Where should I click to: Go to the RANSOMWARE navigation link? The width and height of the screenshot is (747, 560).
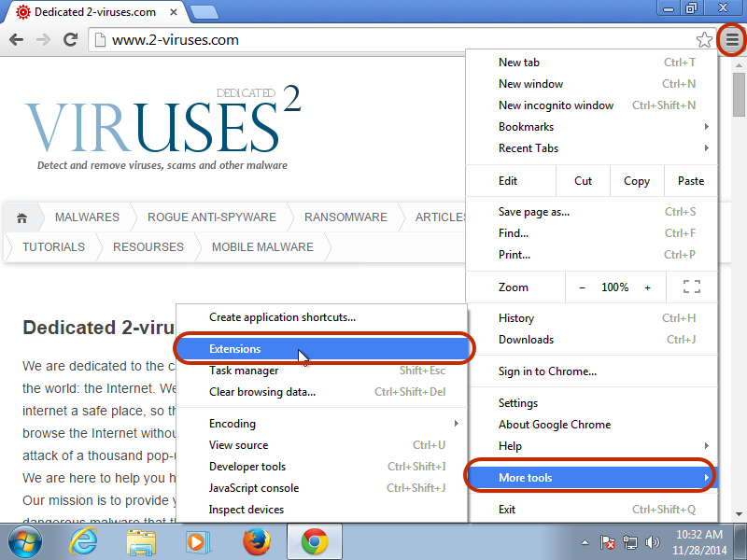pos(345,217)
